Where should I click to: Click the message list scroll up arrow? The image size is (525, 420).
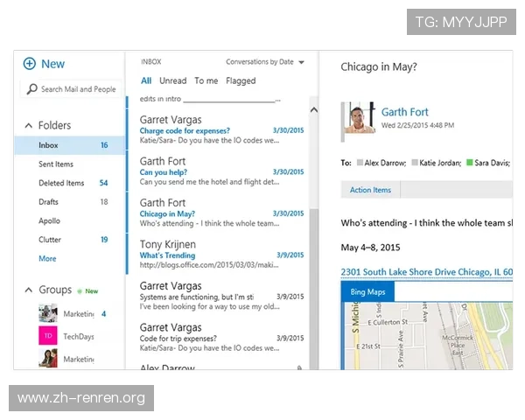click(312, 109)
